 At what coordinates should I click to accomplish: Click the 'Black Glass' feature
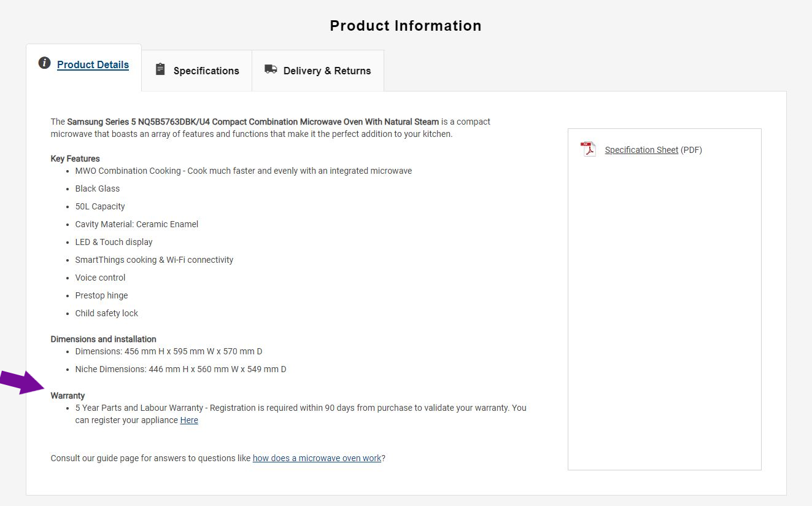[98, 189]
